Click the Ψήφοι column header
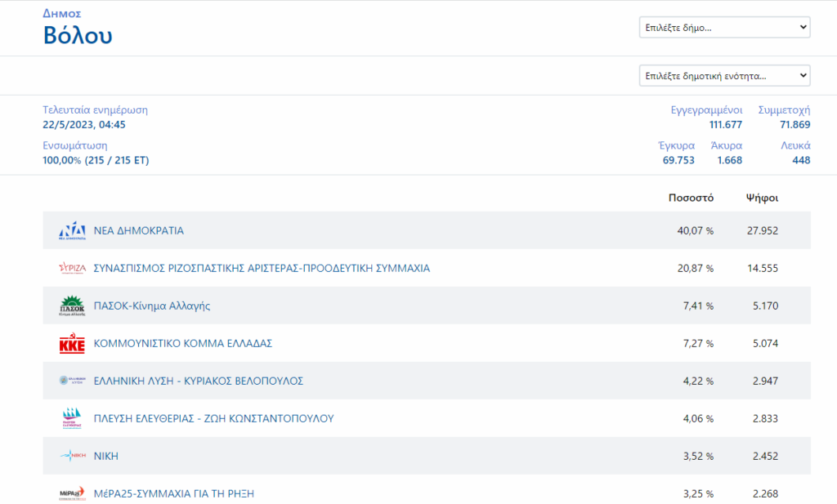This screenshot has width=837, height=504. 762,198
